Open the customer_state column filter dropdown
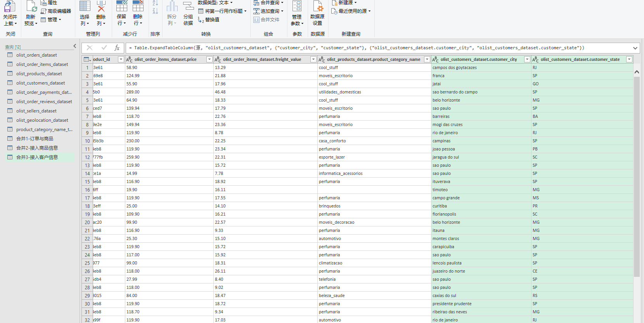Viewport: 644px width, 323px height. [x=629, y=59]
